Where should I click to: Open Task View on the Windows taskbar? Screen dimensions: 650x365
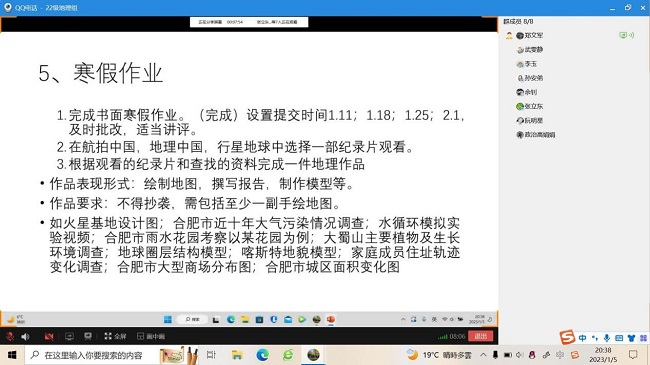pyautogui.click(x=211, y=355)
